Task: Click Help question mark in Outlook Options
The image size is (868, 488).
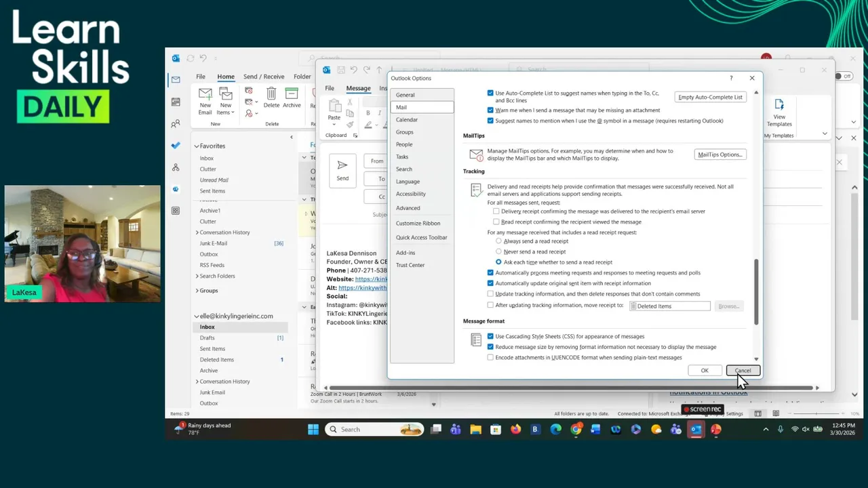Action: pyautogui.click(x=731, y=78)
